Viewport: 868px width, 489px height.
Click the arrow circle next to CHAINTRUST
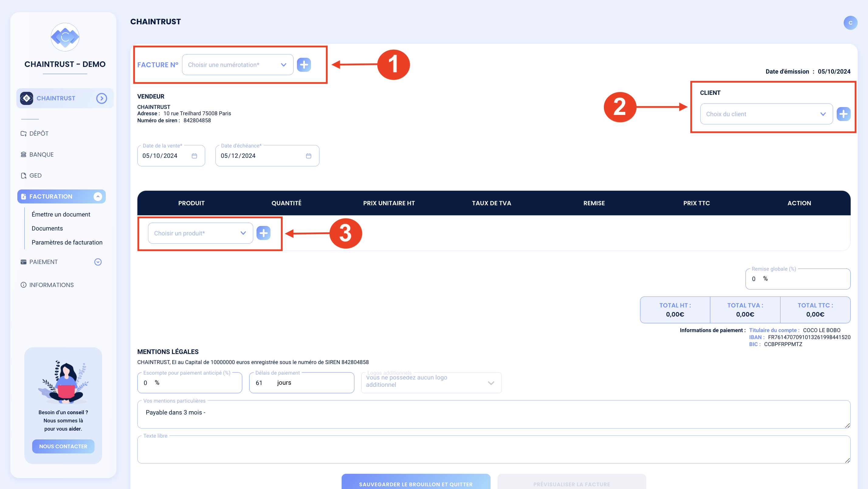tap(102, 98)
